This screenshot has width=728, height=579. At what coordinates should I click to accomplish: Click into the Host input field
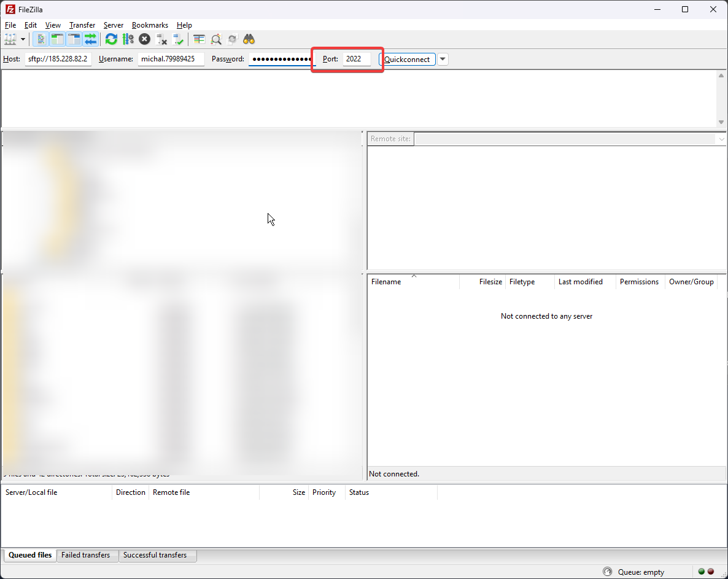point(58,59)
